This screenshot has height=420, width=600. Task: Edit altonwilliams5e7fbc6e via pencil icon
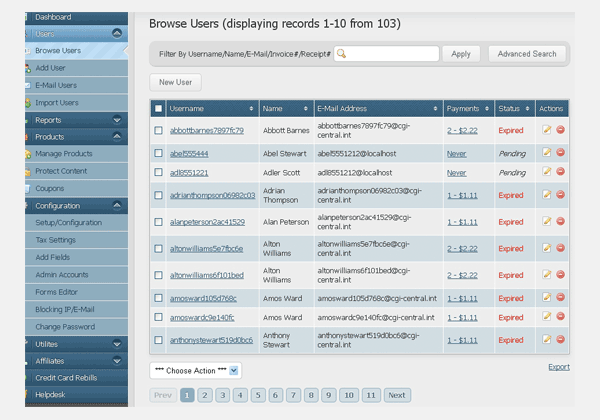click(547, 248)
